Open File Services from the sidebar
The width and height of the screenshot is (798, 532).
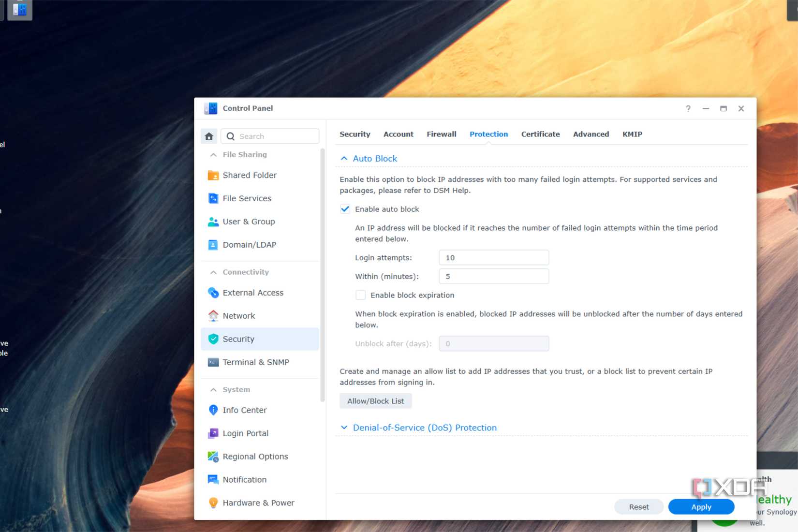[260, 198]
